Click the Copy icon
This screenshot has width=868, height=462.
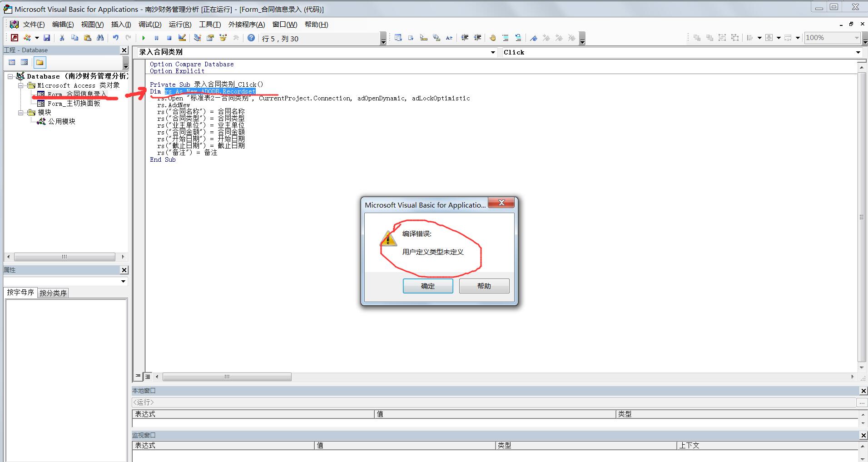74,38
